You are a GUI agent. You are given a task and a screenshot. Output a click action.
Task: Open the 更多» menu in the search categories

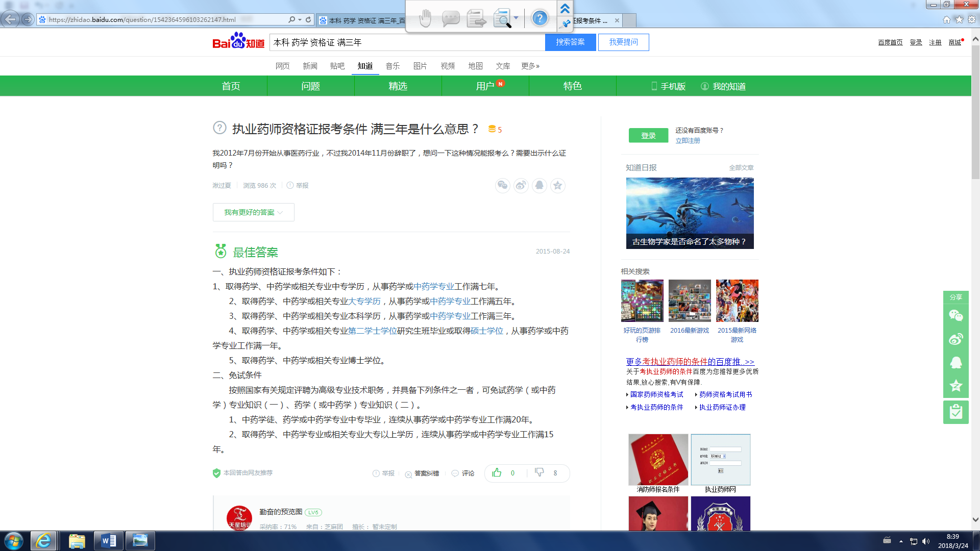tap(530, 66)
